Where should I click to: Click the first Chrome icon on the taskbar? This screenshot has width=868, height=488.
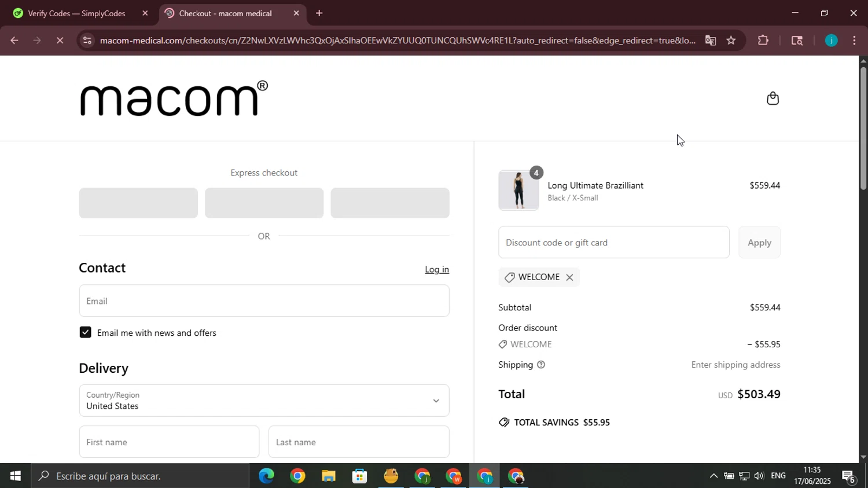297,476
